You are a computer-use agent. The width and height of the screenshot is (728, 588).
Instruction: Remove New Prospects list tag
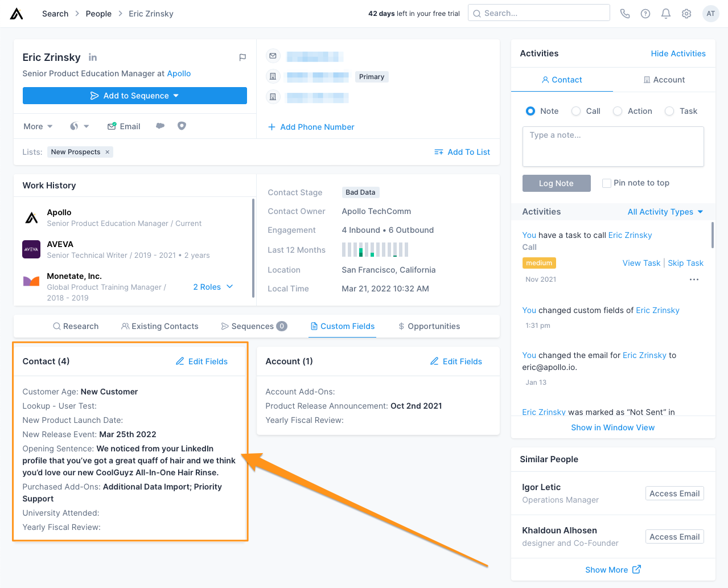pos(107,152)
